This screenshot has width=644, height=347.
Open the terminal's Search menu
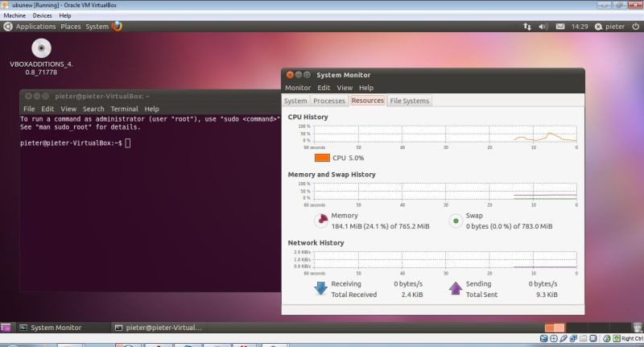(93, 109)
